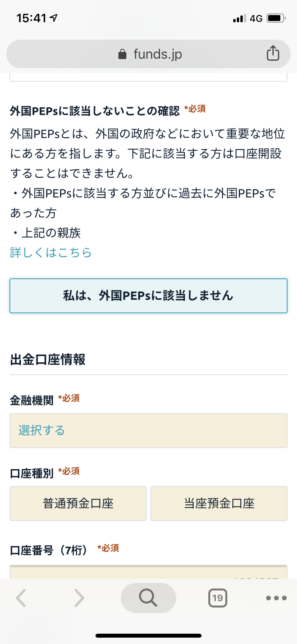This screenshot has height=644, width=297.
Task: Open the tab switcher showing 19
Action: pos(217,598)
